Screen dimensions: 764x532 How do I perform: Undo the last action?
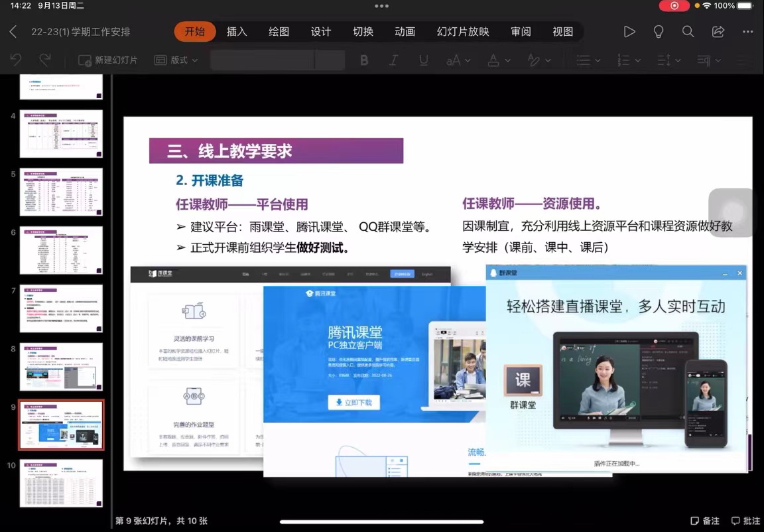click(x=15, y=60)
